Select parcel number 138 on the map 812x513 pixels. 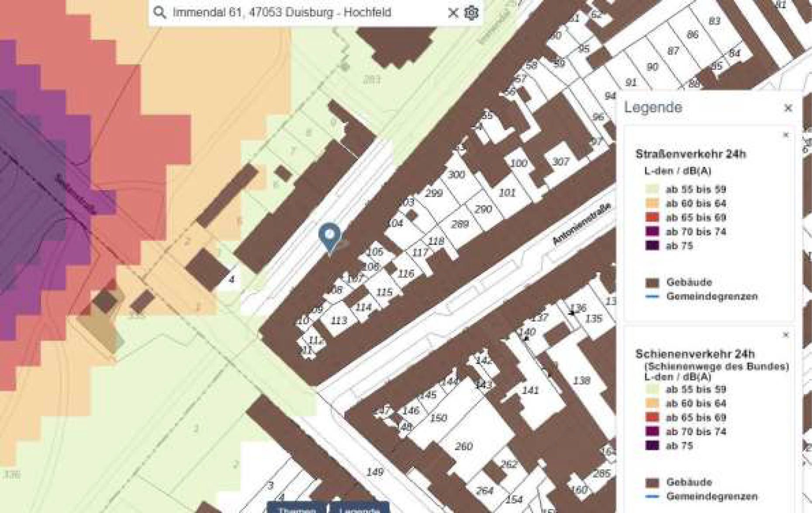pyautogui.click(x=581, y=381)
